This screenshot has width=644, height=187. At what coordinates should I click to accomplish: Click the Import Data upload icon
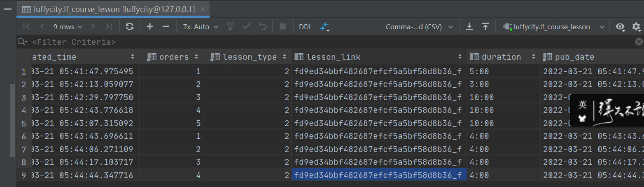click(x=485, y=27)
